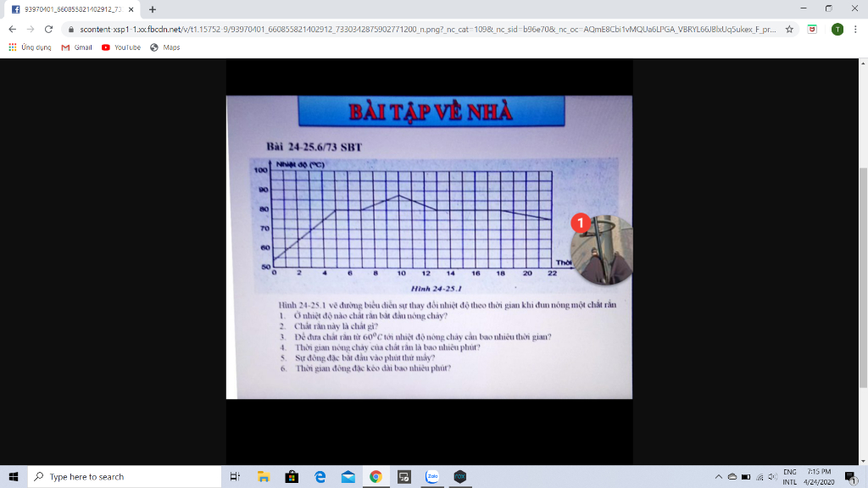Open the chat head with one notification
Image resolution: width=868 pixels, height=488 pixels.
pyautogui.click(x=603, y=250)
